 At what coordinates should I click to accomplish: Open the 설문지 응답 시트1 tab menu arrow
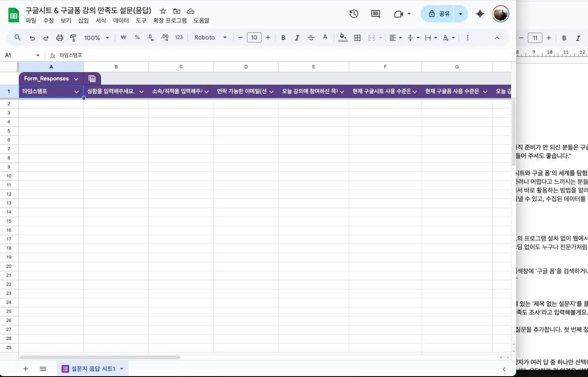tap(122, 369)
